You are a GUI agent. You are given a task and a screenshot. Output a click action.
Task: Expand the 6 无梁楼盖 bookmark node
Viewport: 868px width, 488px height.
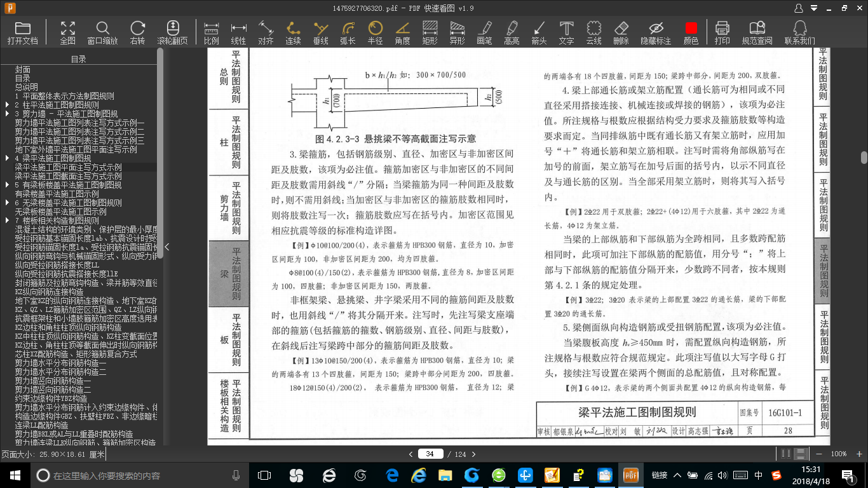click(x=6, y=203)
